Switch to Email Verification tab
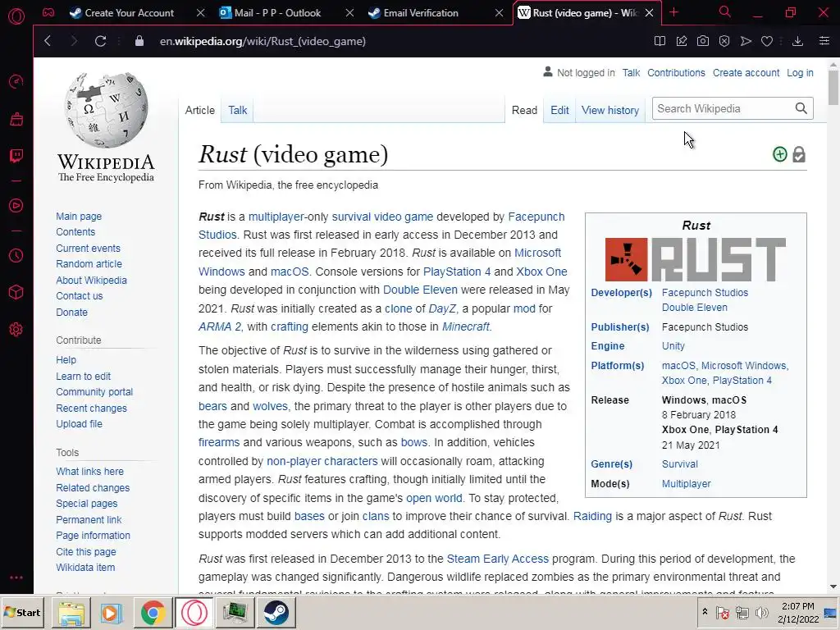The image size is (840, 630). click(421, 12)
